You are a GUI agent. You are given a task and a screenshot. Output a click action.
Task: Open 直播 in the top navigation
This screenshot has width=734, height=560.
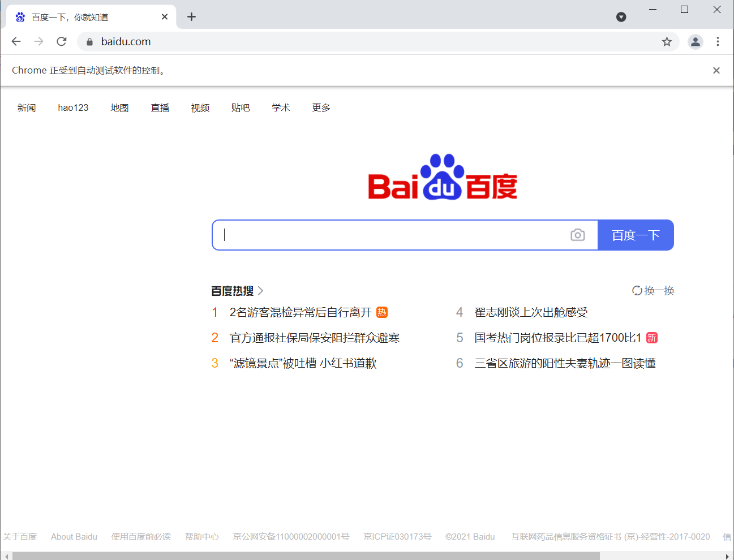[160, 107]
